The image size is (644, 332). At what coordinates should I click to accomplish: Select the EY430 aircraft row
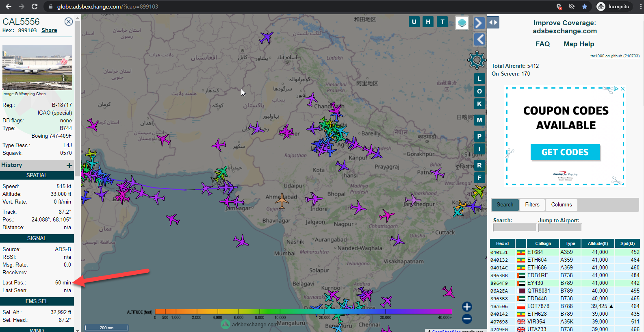(x=565, y=283)
